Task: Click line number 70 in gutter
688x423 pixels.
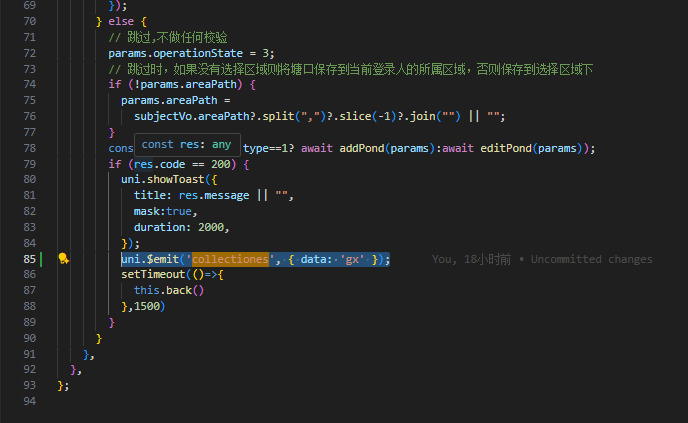Action: coord(29,22)
